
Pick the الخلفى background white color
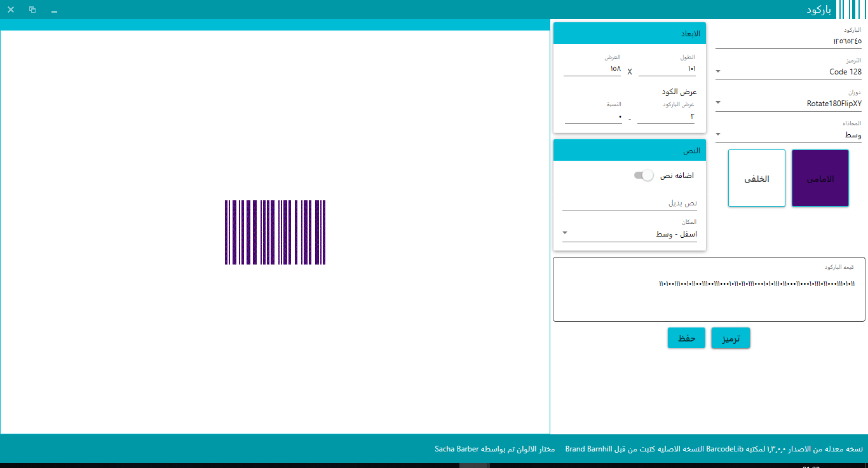coord(757,178)
